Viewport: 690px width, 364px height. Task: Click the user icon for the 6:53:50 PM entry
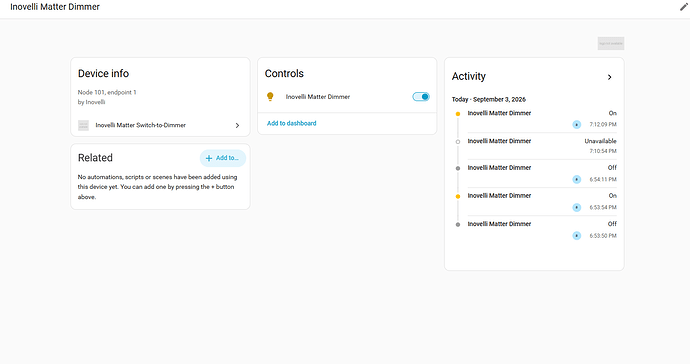[x=576, y=235]
